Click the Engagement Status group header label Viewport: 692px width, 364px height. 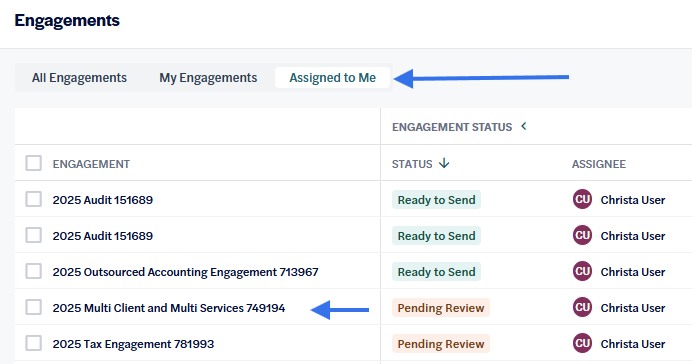point(452,127)
